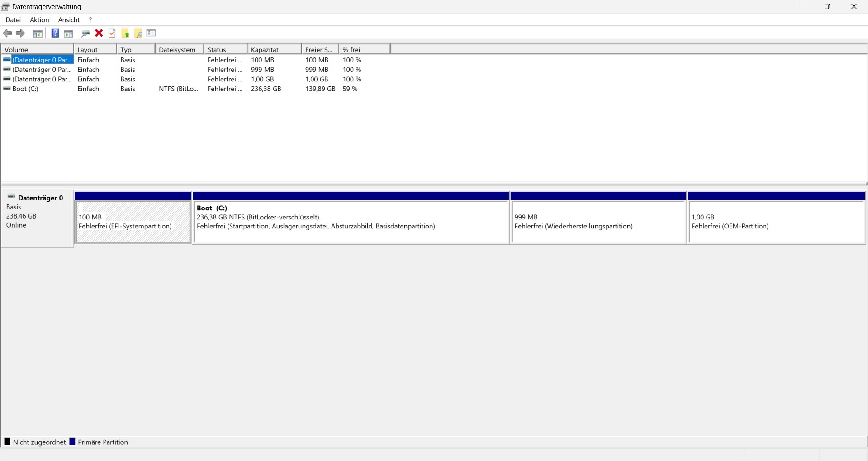Open the Datei menu
This screenshot has width=868, height=461.
click(x=13, y=20)
